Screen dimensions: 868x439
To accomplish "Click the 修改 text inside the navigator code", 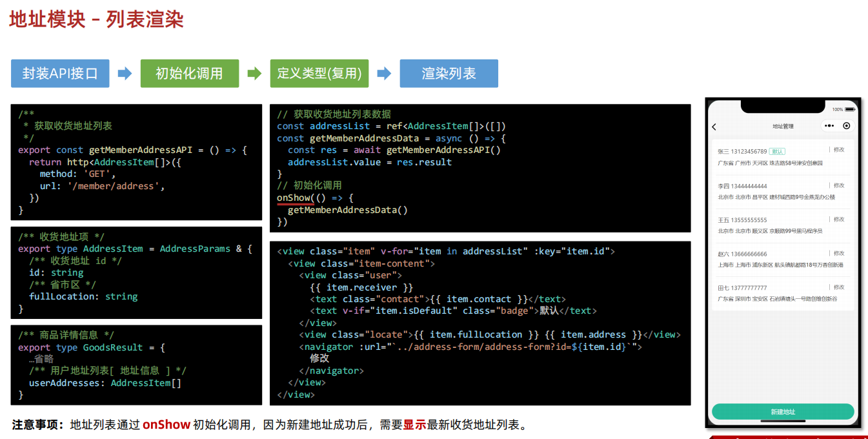I will pos(319,358).
